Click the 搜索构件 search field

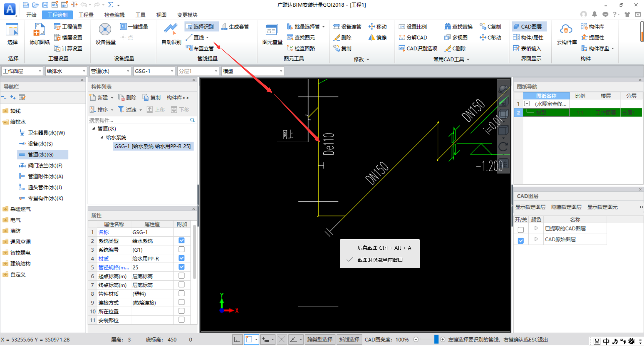(142, 120)
